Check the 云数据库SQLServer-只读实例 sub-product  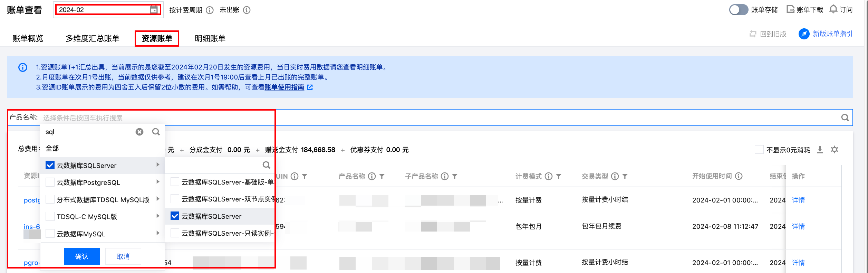click(x=175, y=233)
